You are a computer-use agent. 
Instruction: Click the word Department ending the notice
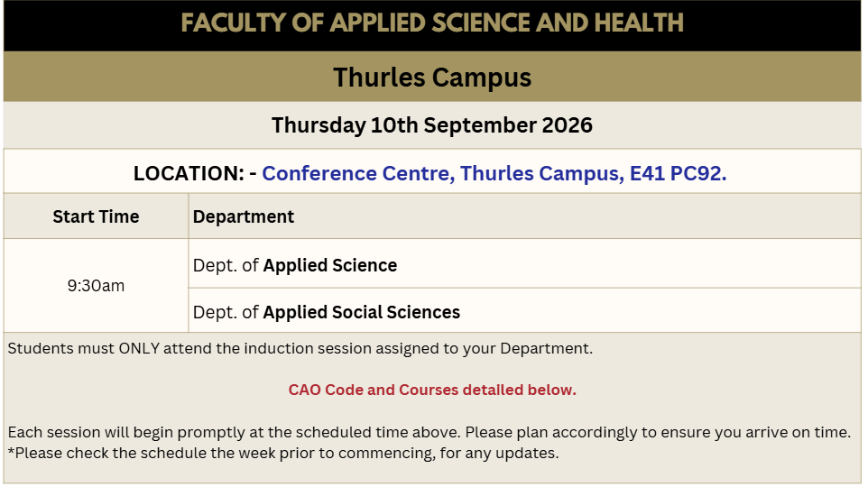pos(546,349)
